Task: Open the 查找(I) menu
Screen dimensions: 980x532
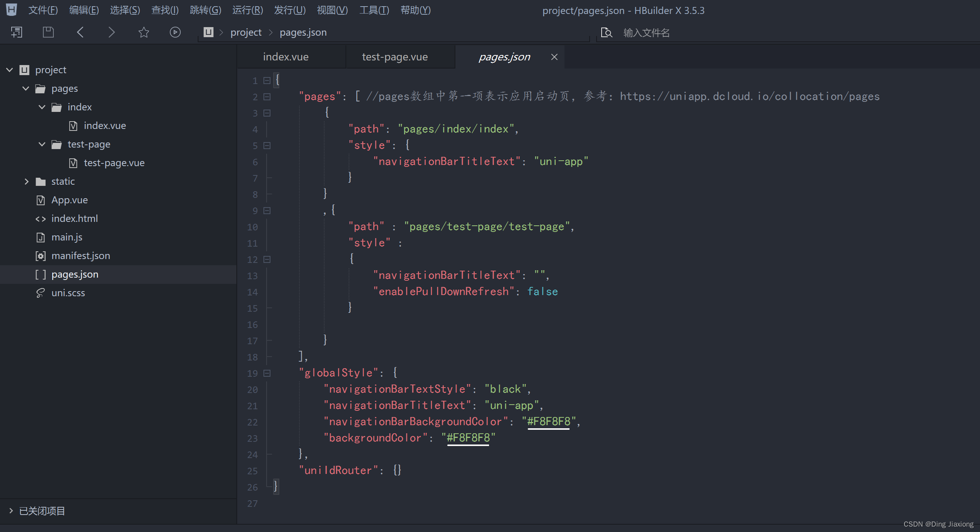Action: [165, 10]
